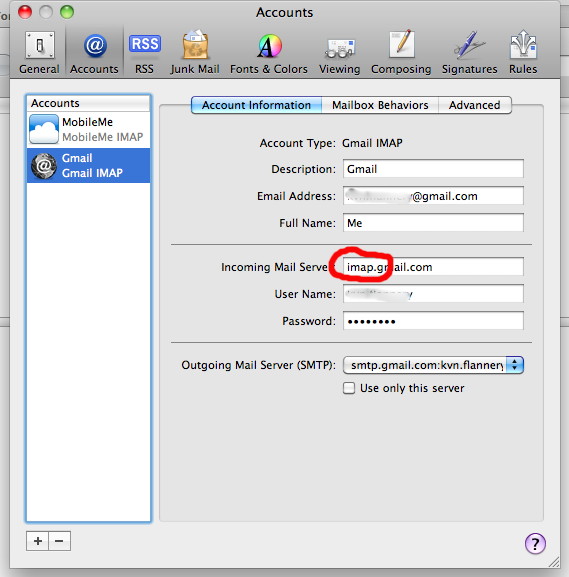
Task: Click the Incoming Mail Server field
Action: (433, 267)
